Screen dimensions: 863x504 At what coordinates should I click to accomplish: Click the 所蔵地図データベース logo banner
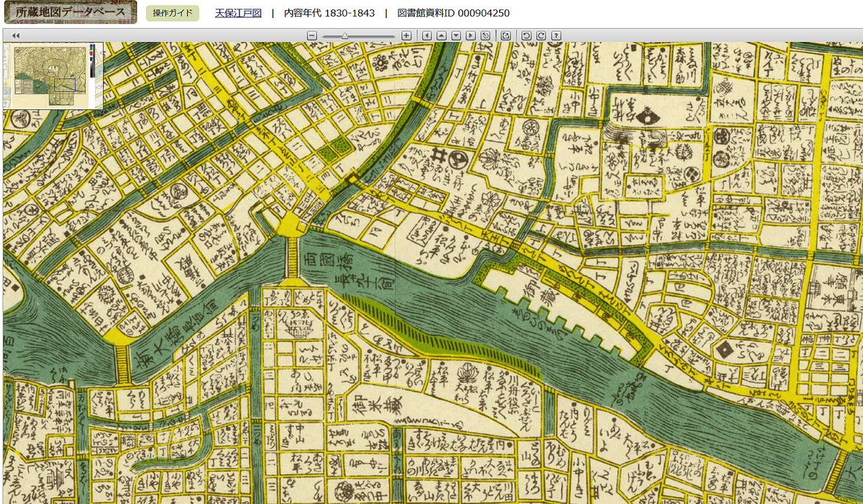pyautogui.click(x=69, y=12)
